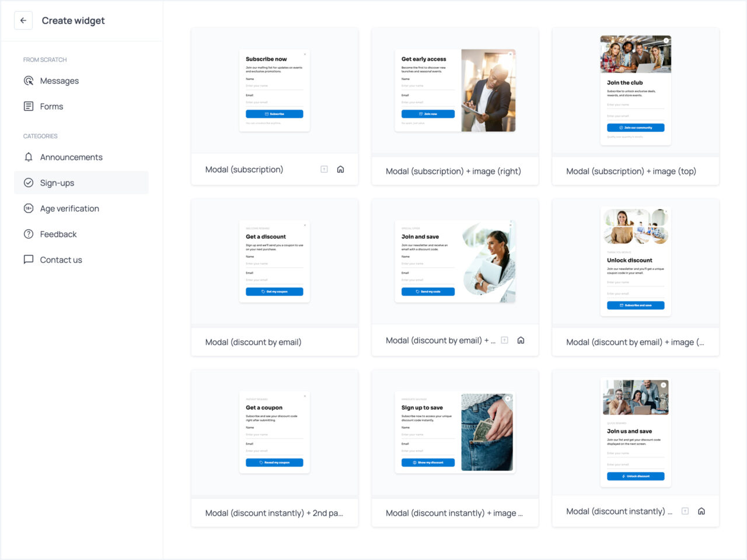The image size is (747, 560).
Task: Open the Join the club preview thumbnail
Action: tap(636, 90)
